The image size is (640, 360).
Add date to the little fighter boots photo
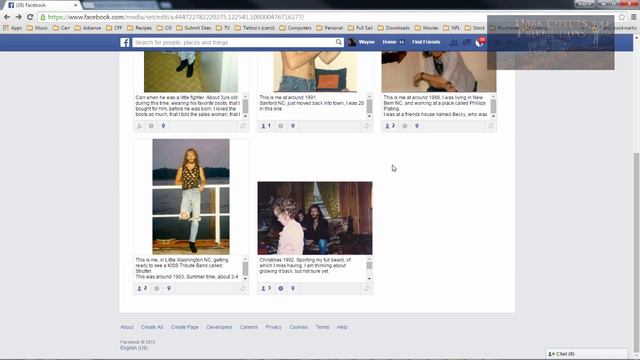click(151, 126)
